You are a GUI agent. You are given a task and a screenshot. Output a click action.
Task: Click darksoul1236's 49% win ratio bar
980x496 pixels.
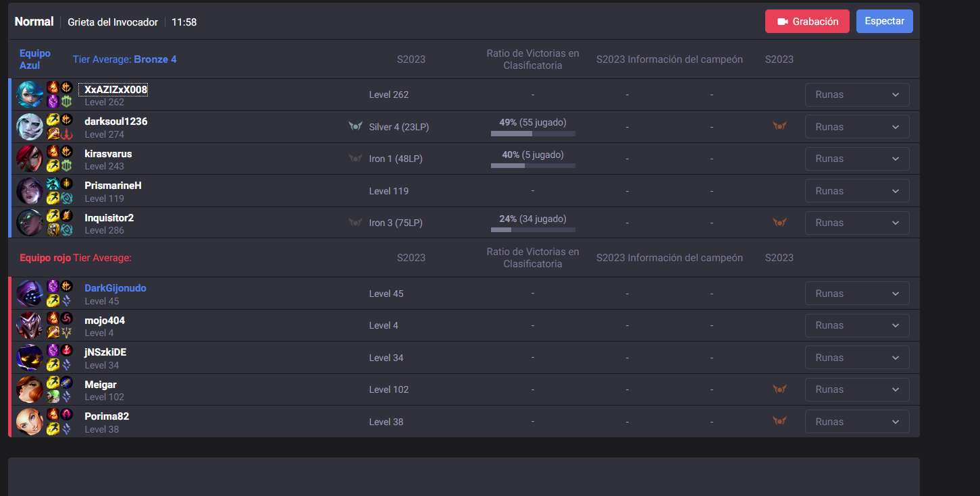pos(533,134)
